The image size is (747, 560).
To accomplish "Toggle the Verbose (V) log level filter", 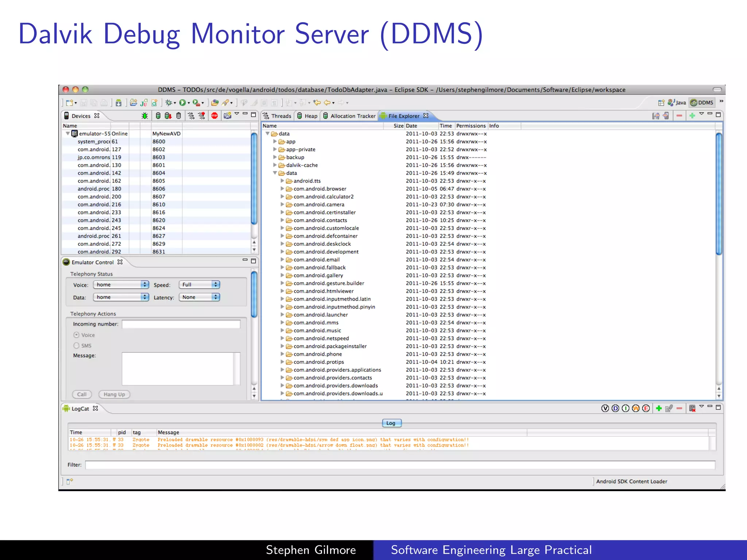I will pos(605,408).
